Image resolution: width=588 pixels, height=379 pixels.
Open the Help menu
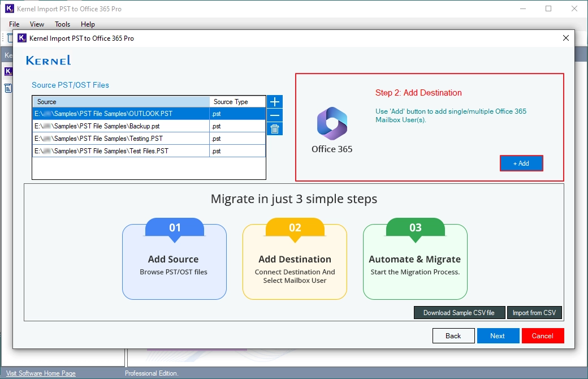pyautogui.click(x=88, y=24)
